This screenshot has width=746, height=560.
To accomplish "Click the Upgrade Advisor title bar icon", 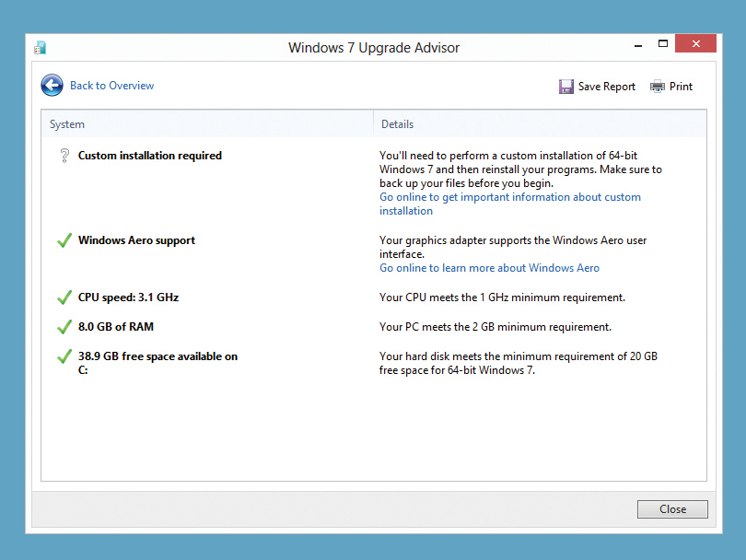I will tap(41, 48).
